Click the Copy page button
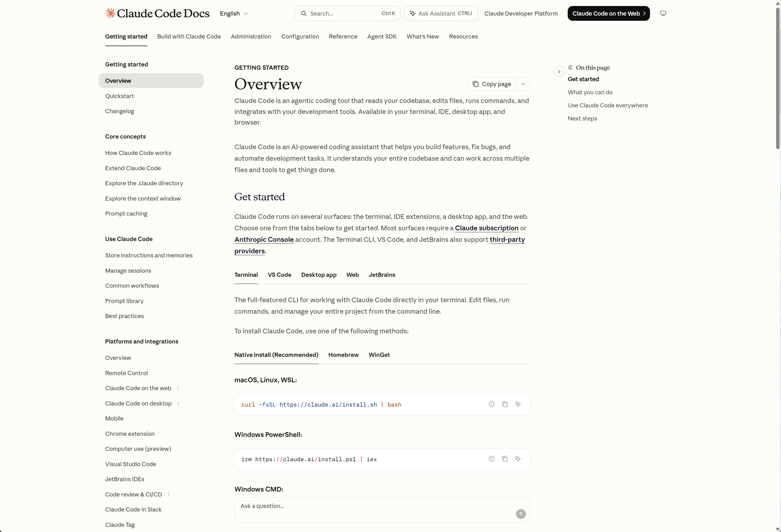The height and width of the screenshot is (532, 781). tap(492, 84)
